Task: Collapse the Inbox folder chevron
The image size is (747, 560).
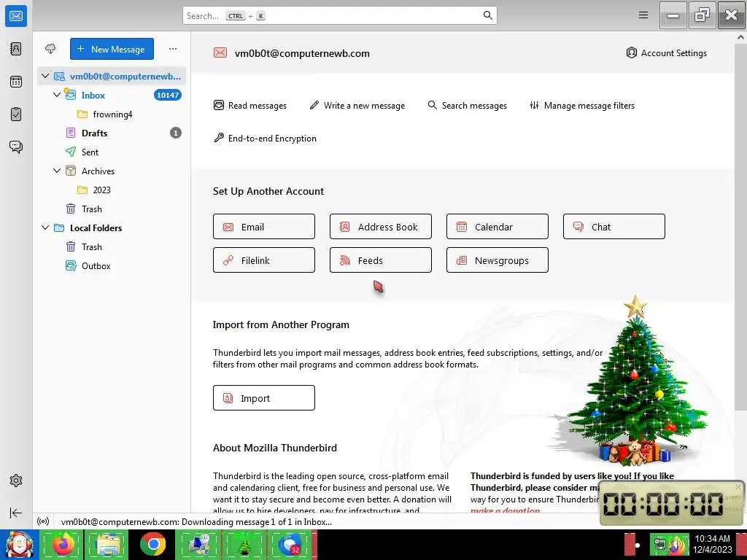Action: (57, 95)
